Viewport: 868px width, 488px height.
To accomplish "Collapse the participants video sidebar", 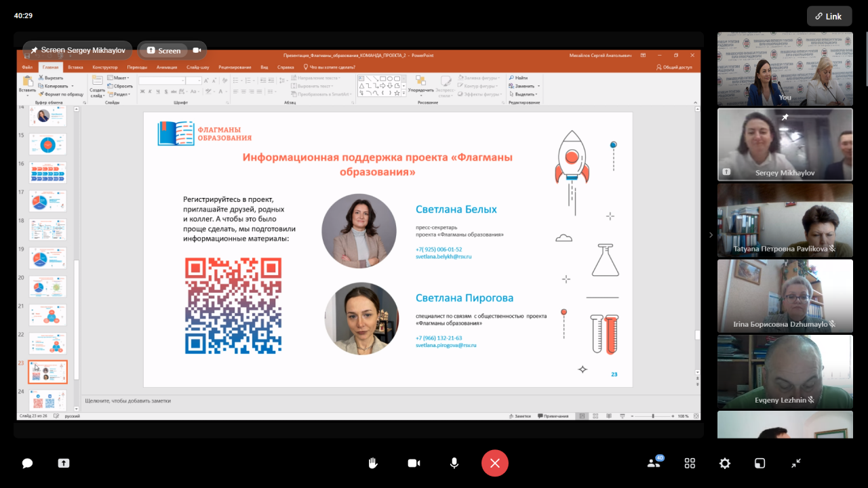I will click(x=711, y=235).
